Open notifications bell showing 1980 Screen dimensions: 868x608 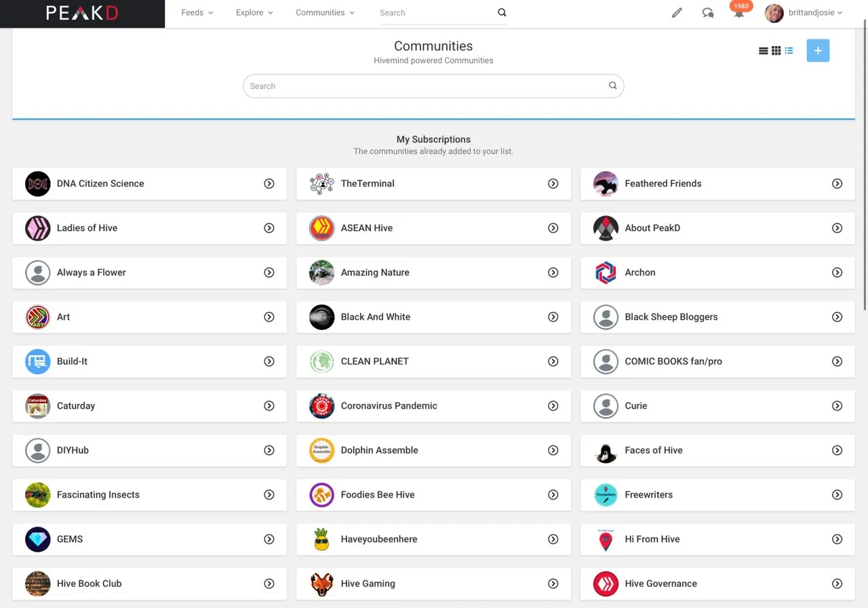[x=739, y=12]
